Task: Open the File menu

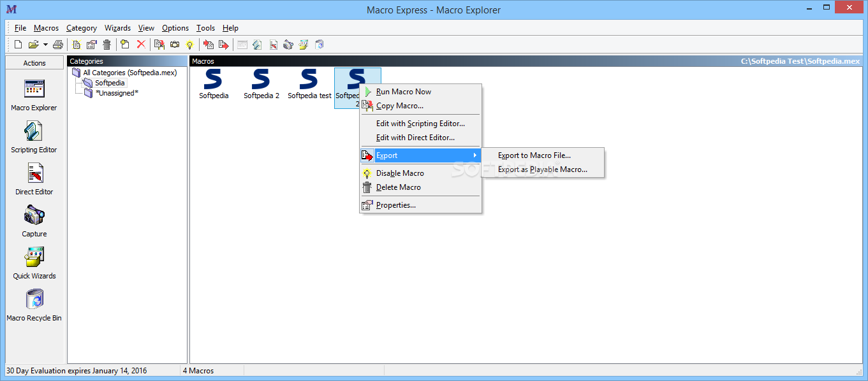Action: coord(20,28)
